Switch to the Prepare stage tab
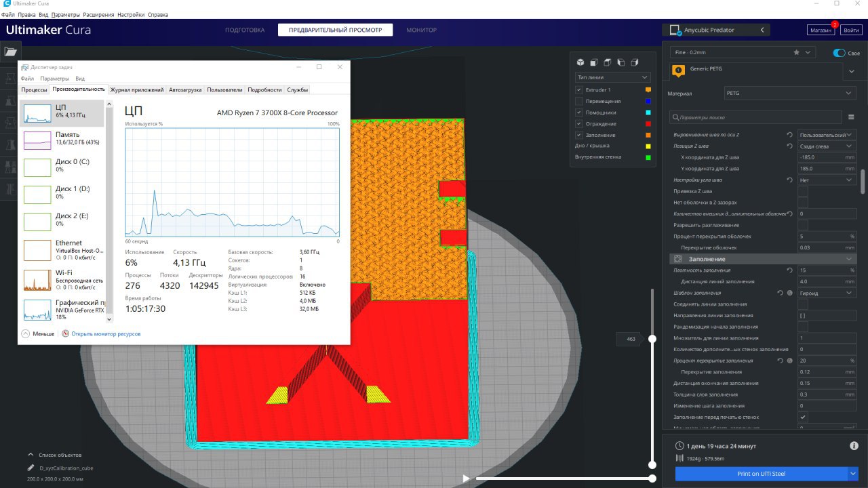The height and width of the screenshot is (488, 868). click(245, 30)
